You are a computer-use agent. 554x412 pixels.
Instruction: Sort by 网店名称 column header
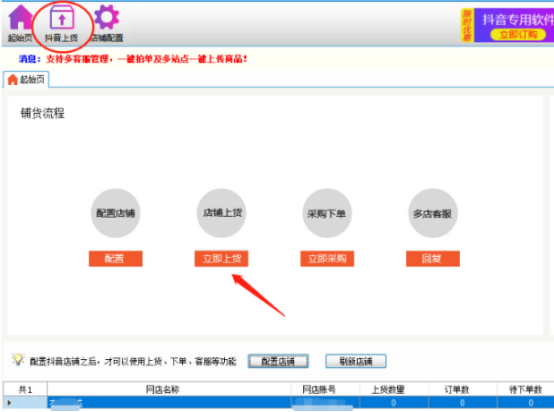(x=169, y=389)
